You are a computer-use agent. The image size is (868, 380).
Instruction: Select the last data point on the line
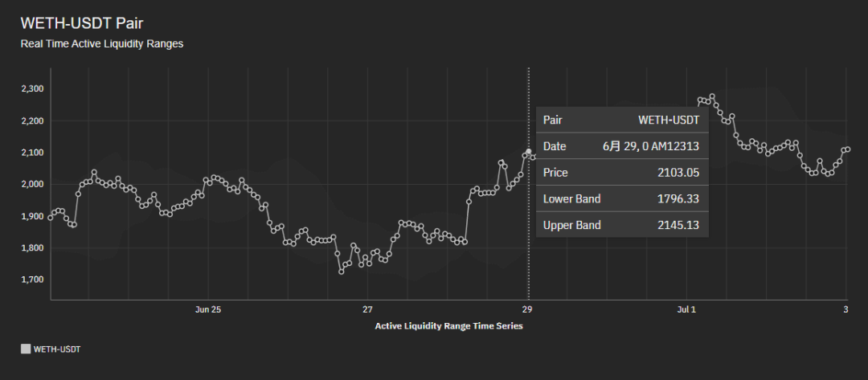pos(848,149)
